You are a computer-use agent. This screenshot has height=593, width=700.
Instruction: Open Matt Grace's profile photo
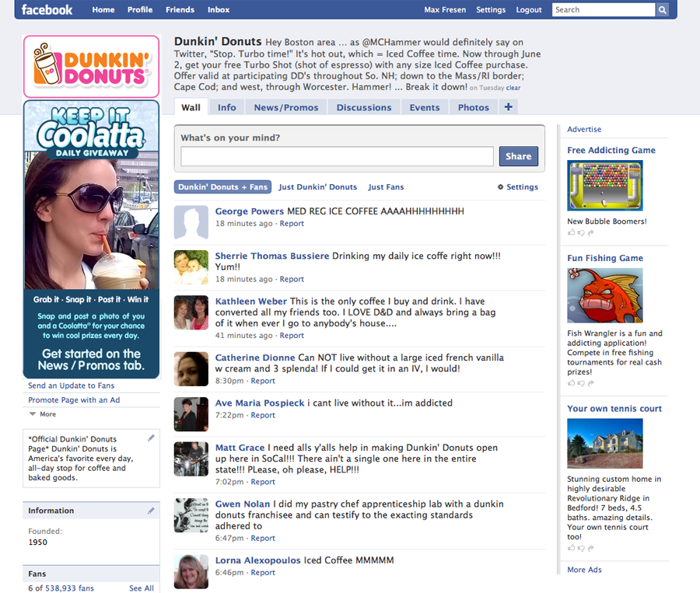pyautogui.click(x=191, y=459)
